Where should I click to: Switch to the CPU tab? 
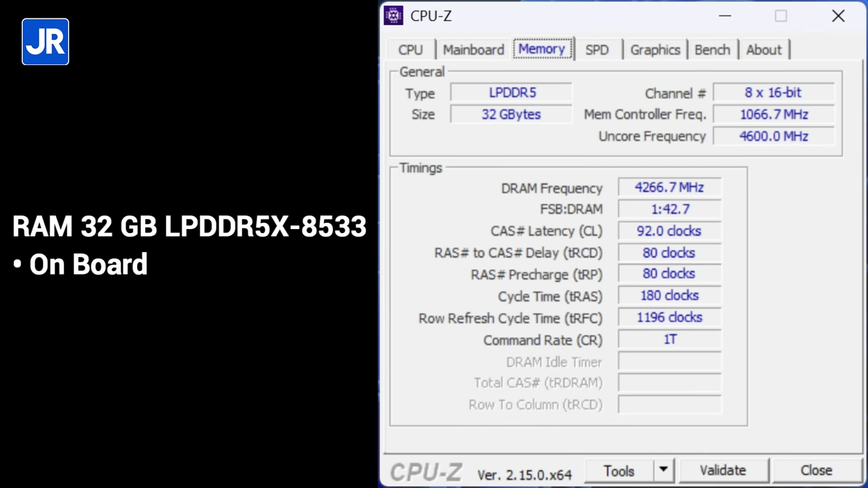pyautogui.click(x=410, y=49)
